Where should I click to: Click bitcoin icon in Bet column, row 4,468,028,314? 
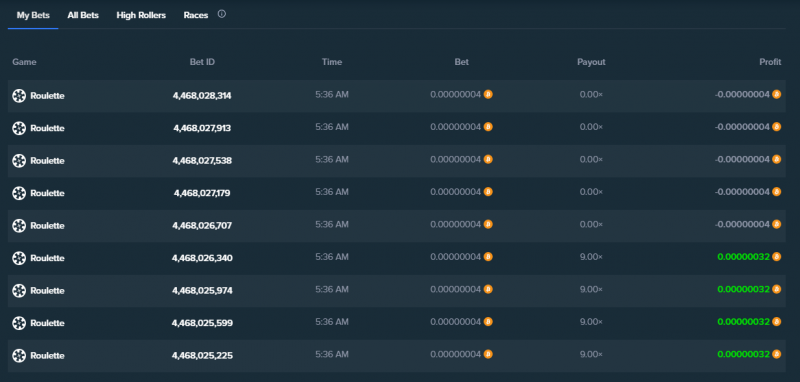tap(488, 94)
